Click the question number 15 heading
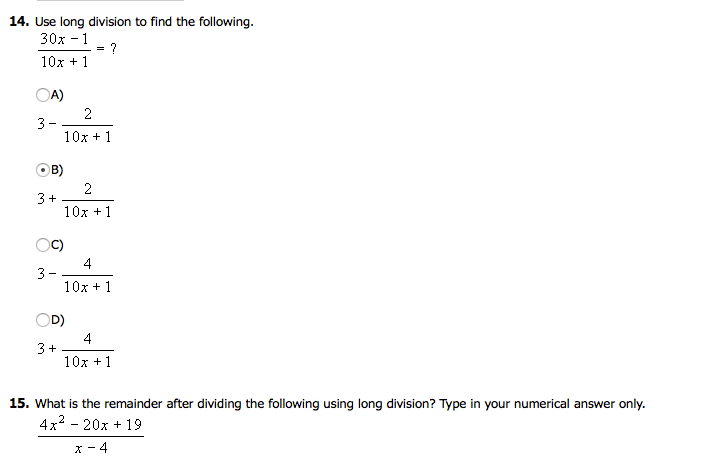Viewport: 726px width, 463px height. click(x=19, y=403)
